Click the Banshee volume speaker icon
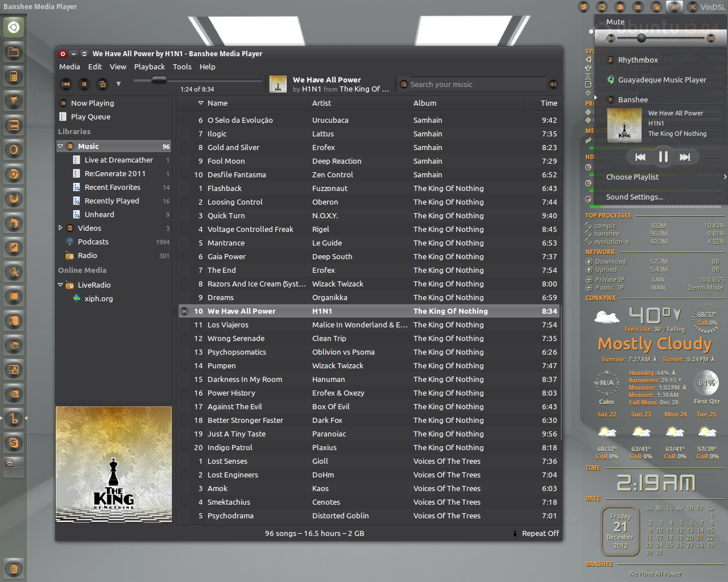 tap(553, 84)
